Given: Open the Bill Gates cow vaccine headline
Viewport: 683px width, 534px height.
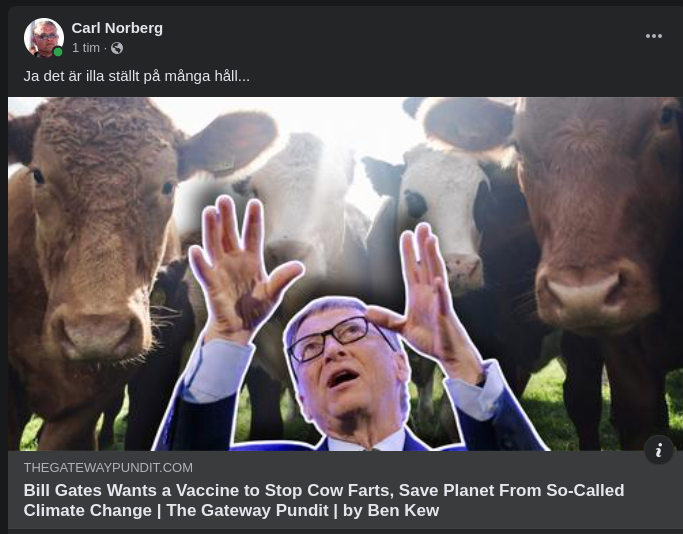Looking at the screenshot, I should pyautogui.click(x=324, y=500).
